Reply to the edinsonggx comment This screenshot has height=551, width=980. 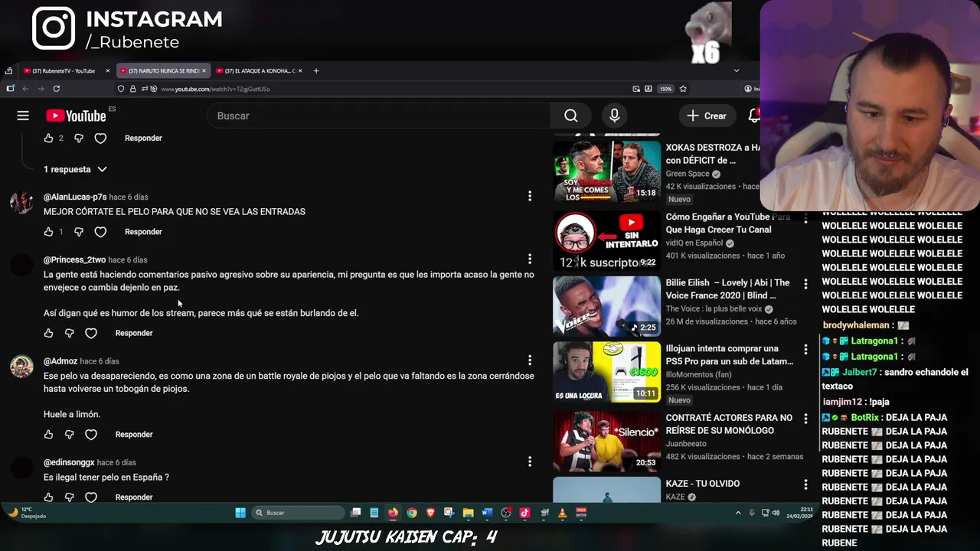tap(134, 497)
